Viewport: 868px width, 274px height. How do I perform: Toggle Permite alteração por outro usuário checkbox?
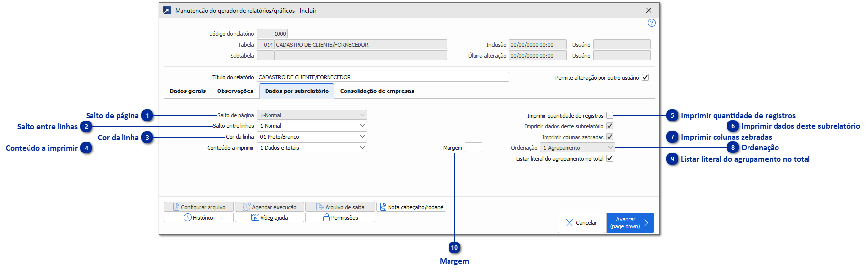coord(645,77)
